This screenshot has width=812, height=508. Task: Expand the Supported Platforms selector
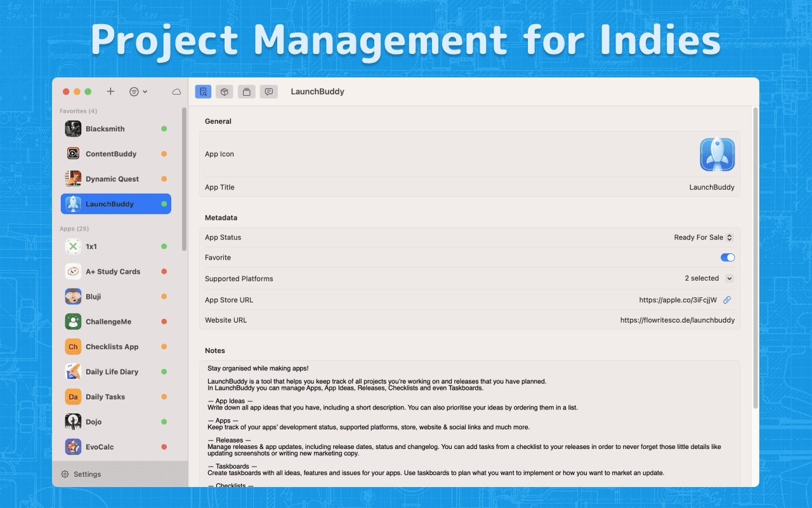pos(730,278)
